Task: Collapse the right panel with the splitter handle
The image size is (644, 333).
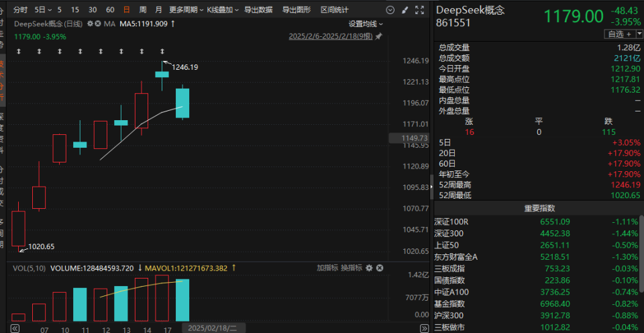Action: [431, 187]
